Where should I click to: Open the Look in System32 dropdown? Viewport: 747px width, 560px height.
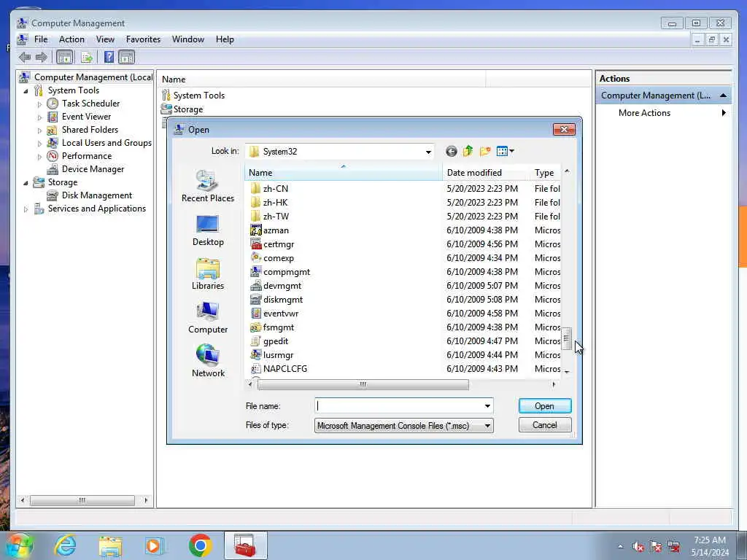tap(428, 152)
